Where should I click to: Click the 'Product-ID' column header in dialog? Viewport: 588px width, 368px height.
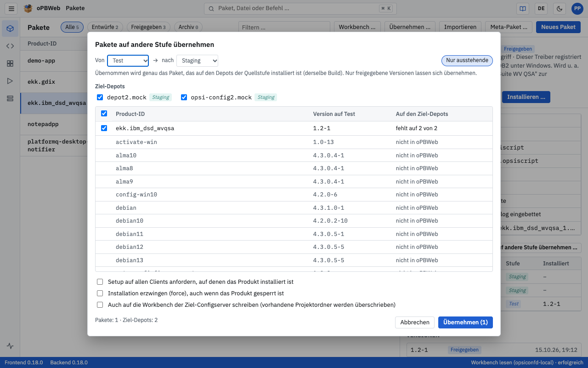[131, 114]
